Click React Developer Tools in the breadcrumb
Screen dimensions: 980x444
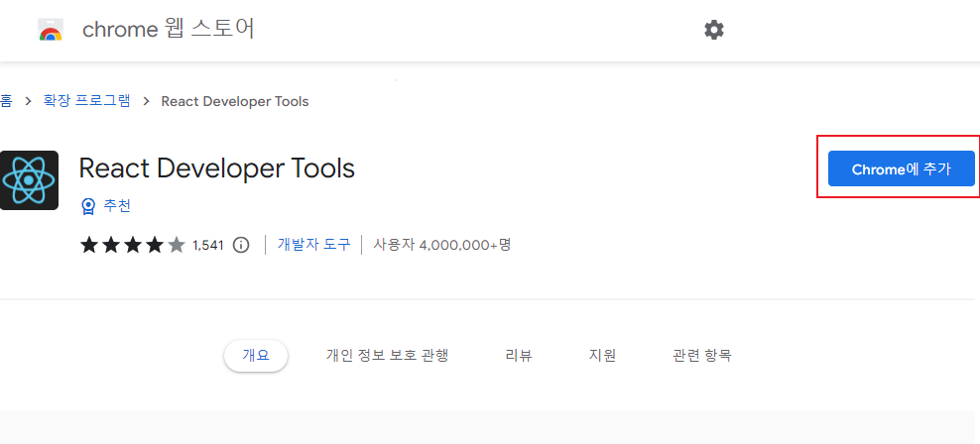[x=235, y=101]
